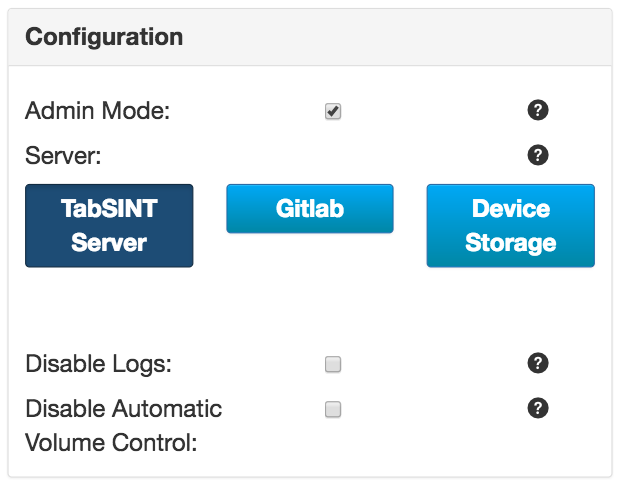Tick Disable Automatic Volume Control checkbox
Screen dimensions: 624x490
coord(333,409)
